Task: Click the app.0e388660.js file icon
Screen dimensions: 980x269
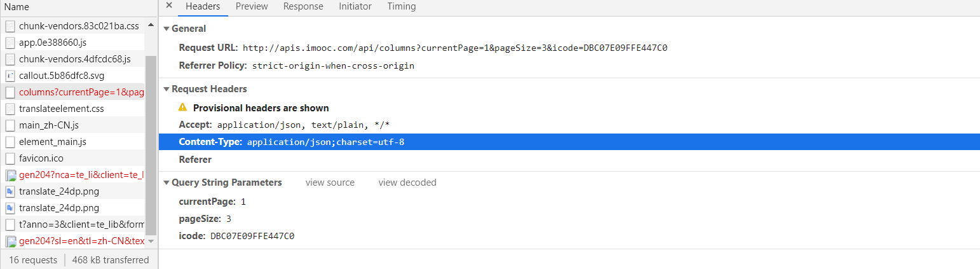Action: tap(10, 43)
